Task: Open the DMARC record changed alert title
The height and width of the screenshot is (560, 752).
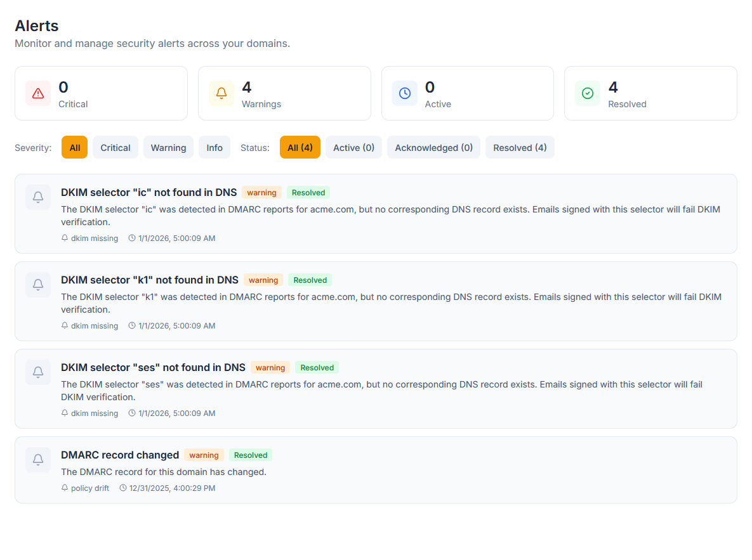Action: click(x=120, y=455)
